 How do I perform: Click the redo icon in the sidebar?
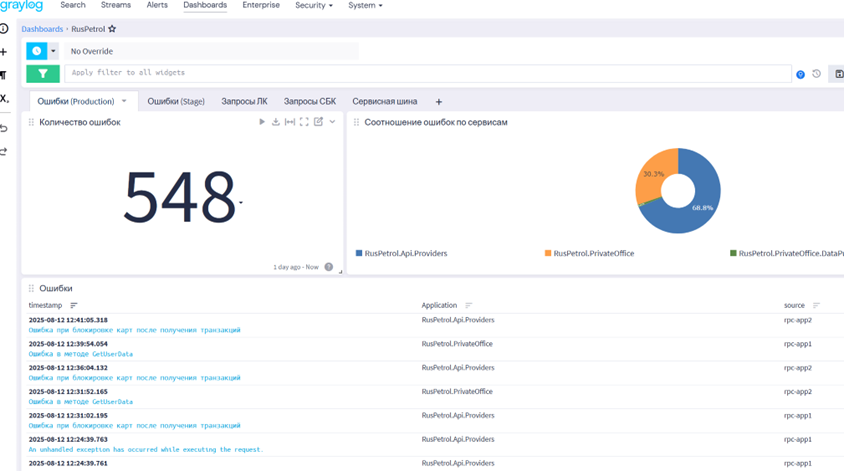pyautogui.click(x=4, y=151)
